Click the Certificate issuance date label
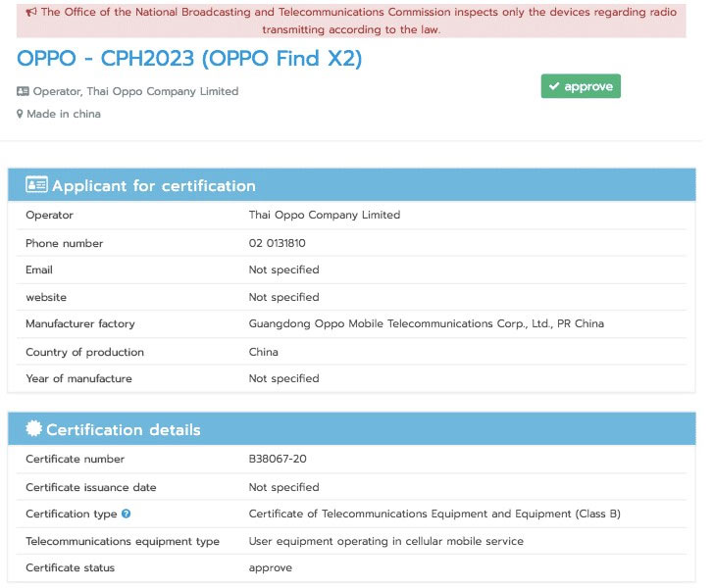This screenshot has height=588, width=714. (x=91, y=487)
